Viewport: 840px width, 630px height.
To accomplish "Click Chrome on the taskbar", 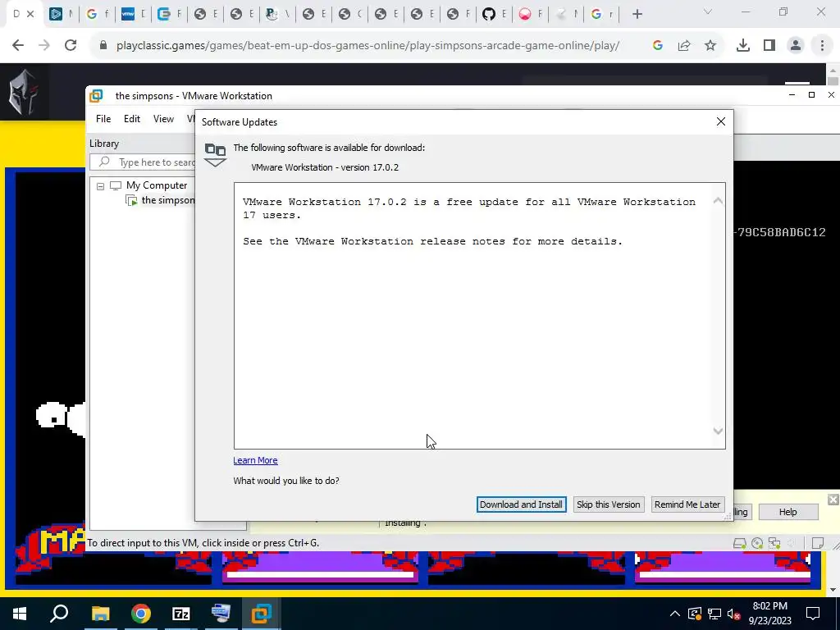I will 140,614.
